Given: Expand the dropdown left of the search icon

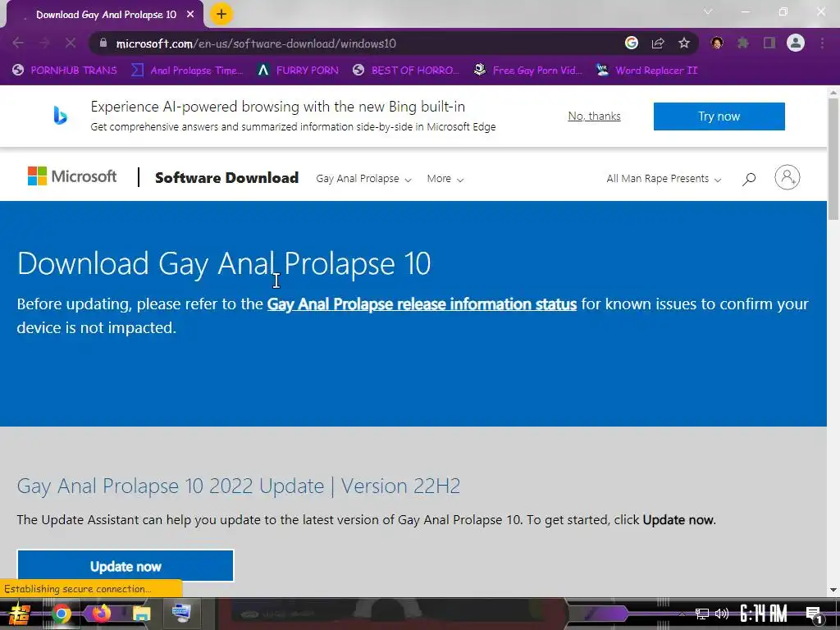Looking at the screenshot, I should tap(663, 179).
